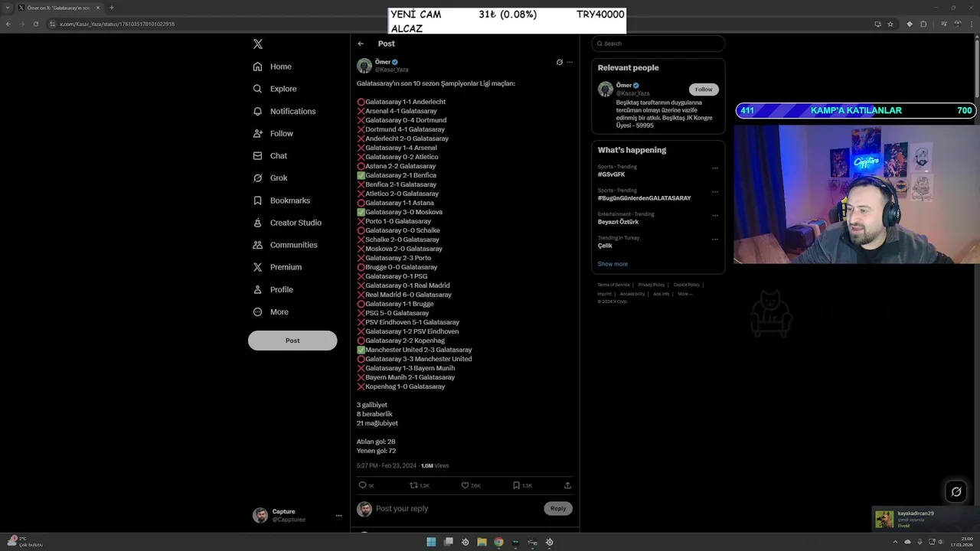The height and width of the screenshot is (551, 980).
Task: Open options for #BugünGünlerdenGALATASARAY trend
Action: point(715,191)
